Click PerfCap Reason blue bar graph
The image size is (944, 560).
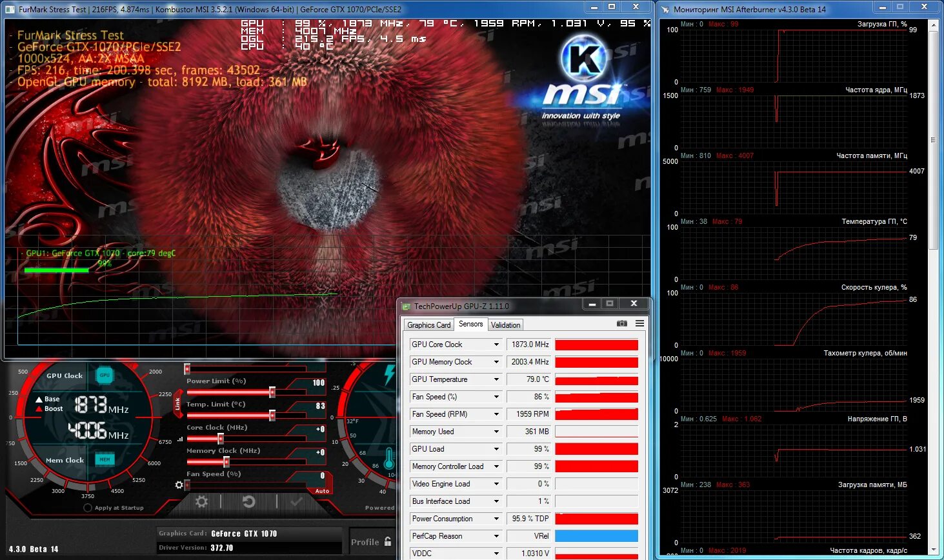point(596,536)
